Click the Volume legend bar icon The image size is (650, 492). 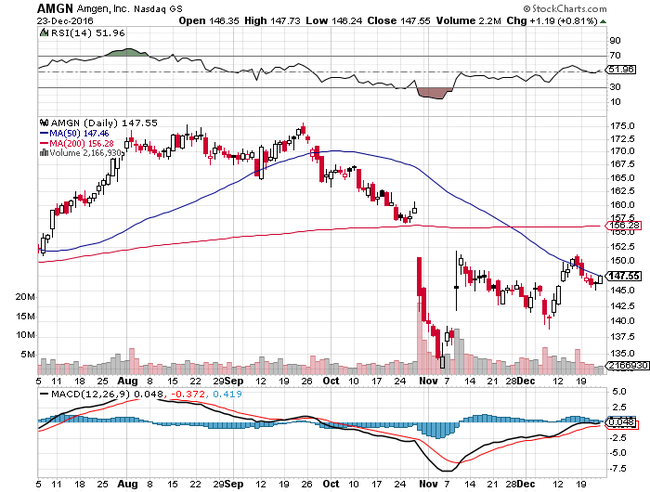pos(44,153)
